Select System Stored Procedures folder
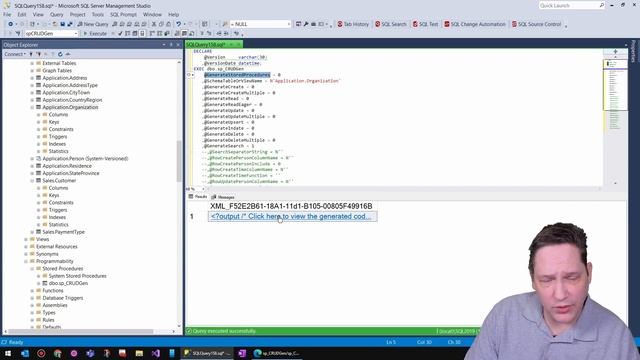The image size is (640, 360). tap(78, 276)
